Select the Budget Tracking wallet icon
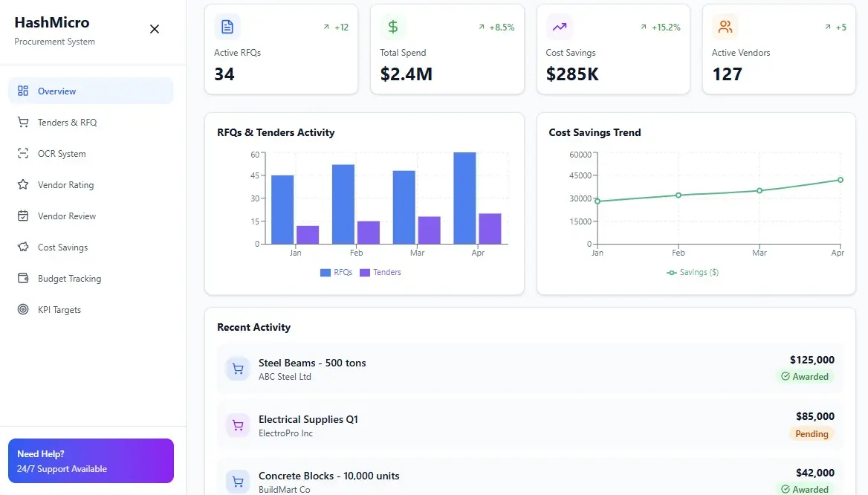 (21, 278)
